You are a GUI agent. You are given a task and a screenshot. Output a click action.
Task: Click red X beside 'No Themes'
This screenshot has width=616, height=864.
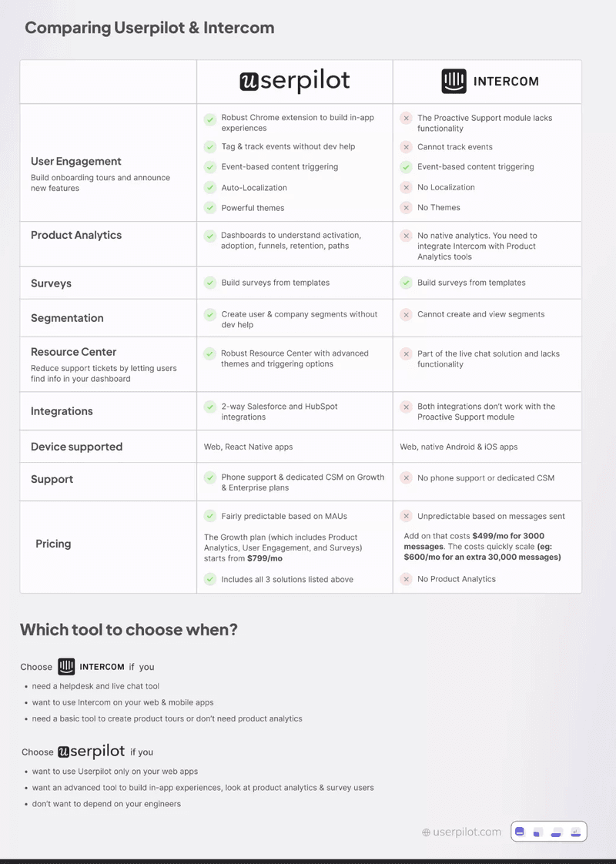pos(405,208)
